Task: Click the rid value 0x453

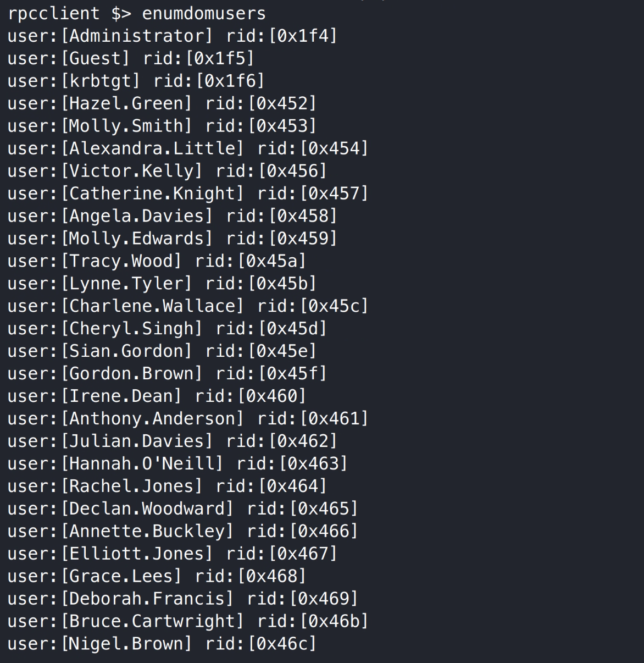Action: [282, 126]
